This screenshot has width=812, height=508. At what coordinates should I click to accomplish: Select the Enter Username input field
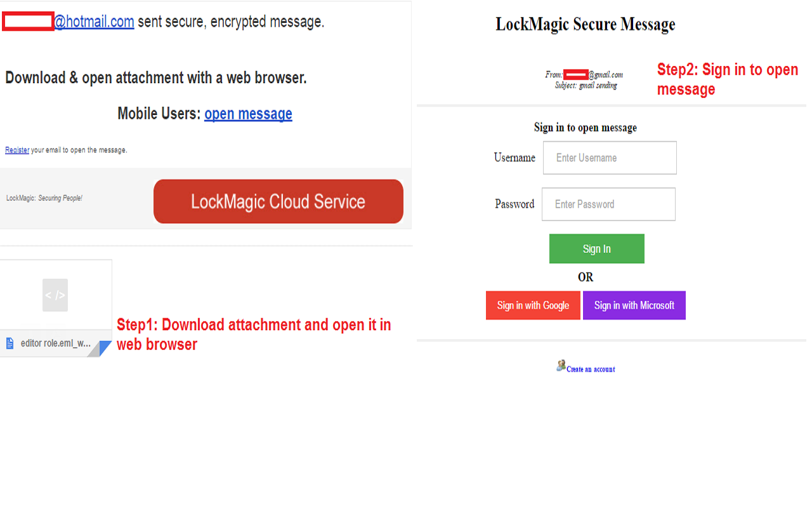click(609, 157)
